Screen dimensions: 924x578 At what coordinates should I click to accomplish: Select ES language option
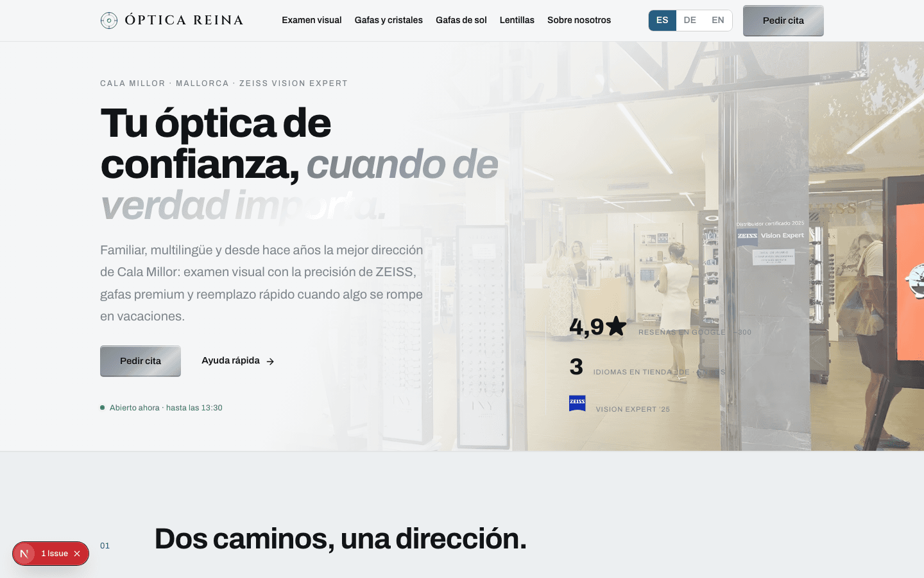(662, 21)
